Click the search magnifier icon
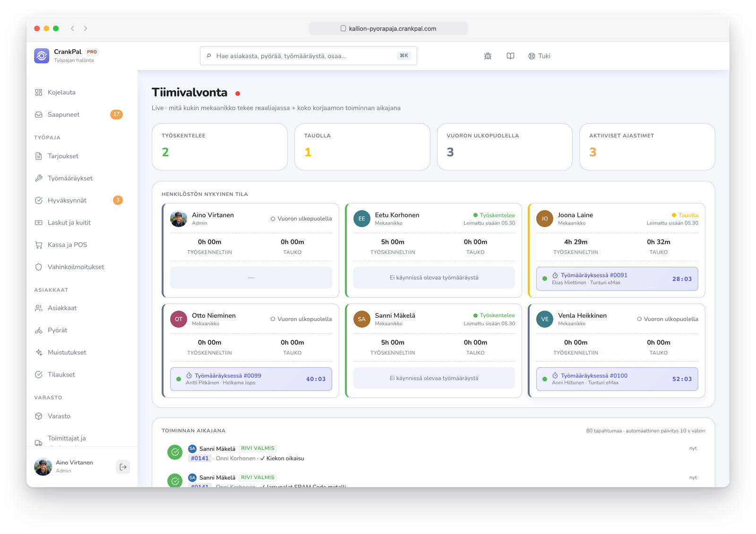 pos(209,56)
